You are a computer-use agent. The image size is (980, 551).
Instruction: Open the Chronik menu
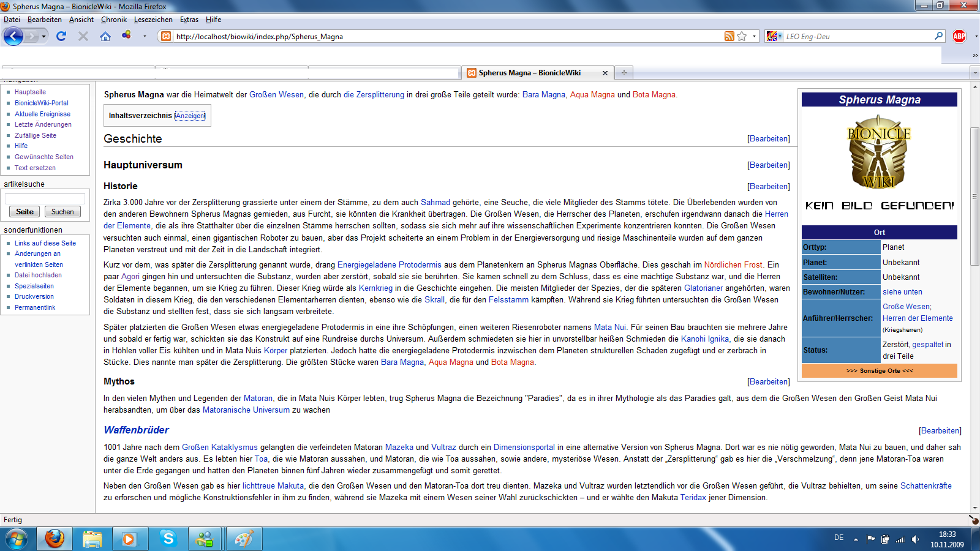(x=114, y=20)
